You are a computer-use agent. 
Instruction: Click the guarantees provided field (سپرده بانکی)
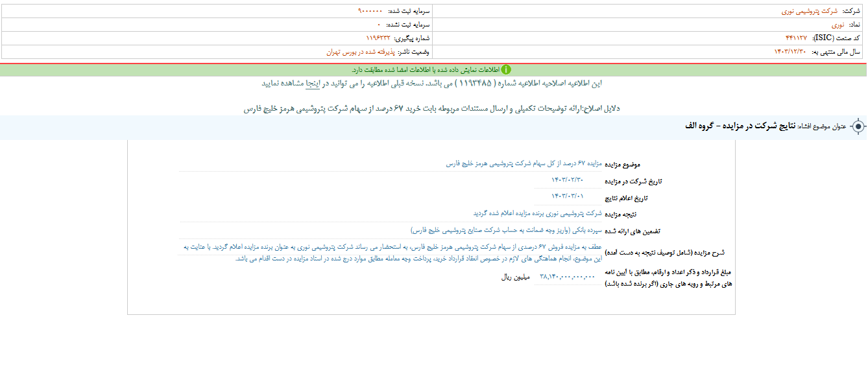(506, 230)
